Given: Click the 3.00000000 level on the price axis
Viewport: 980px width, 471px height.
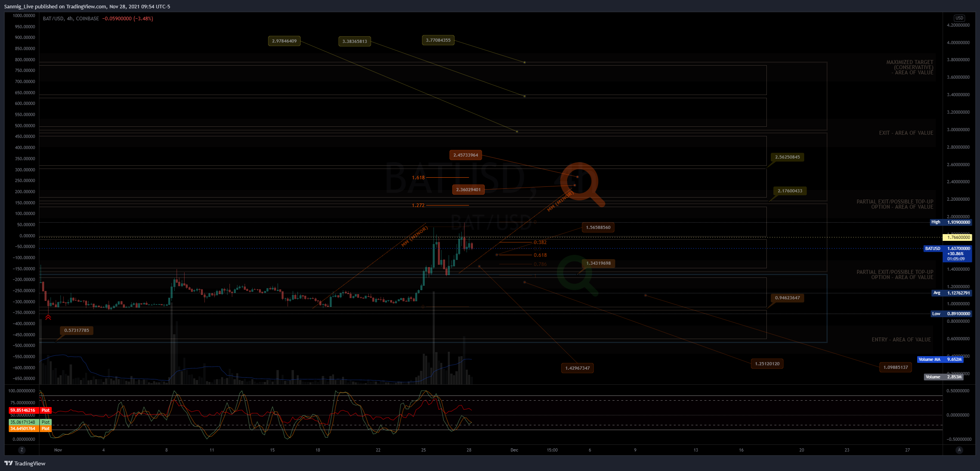Looking at the screenshot, I should [958, 130].
